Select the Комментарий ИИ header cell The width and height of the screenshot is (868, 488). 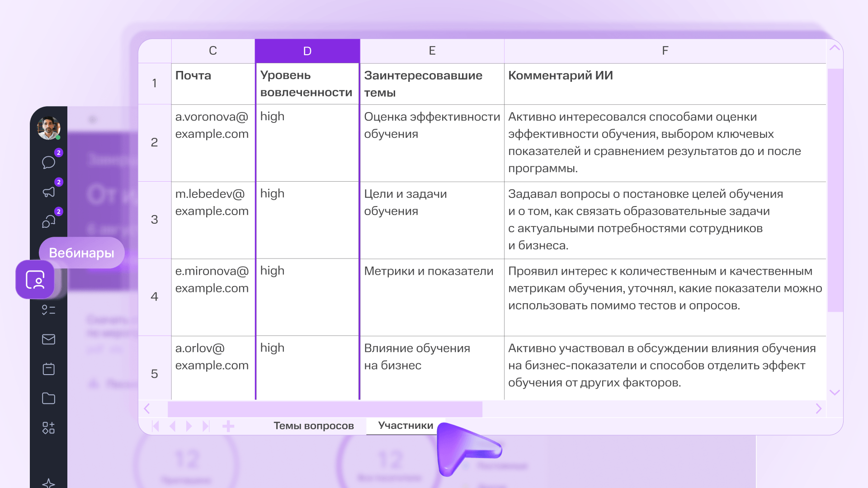(x=665, y=84)
